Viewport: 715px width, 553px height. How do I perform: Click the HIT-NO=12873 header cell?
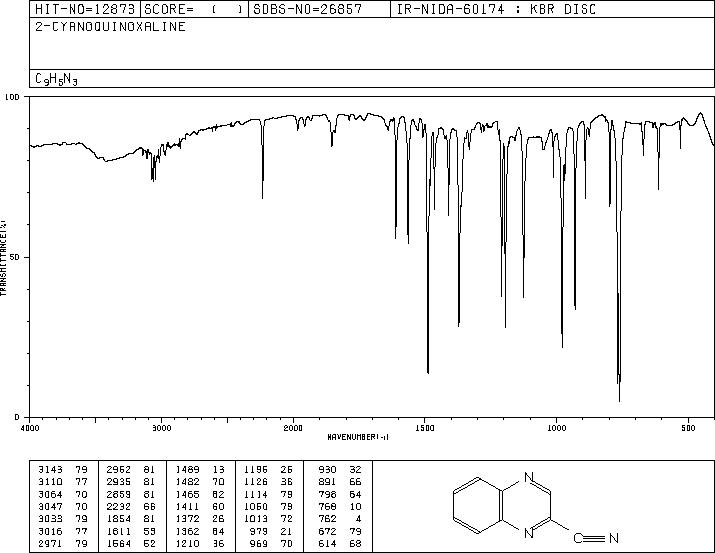85,9
